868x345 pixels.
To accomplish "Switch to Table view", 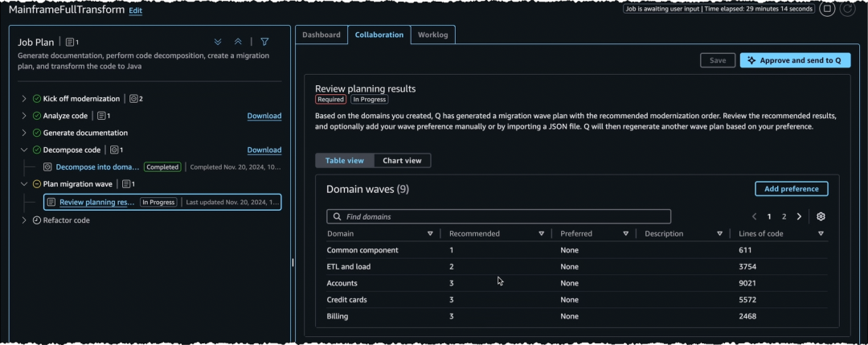I will pyautogui.click(x=344, y=161).
